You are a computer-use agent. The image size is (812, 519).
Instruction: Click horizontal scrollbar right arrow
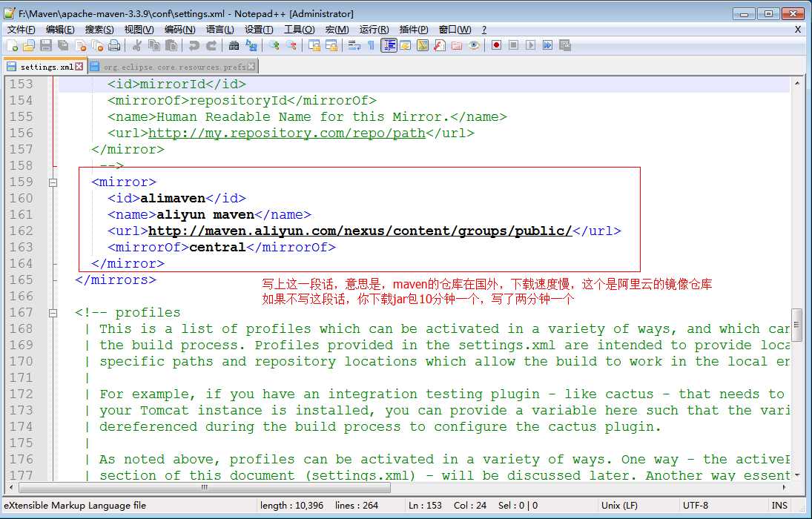784,487
